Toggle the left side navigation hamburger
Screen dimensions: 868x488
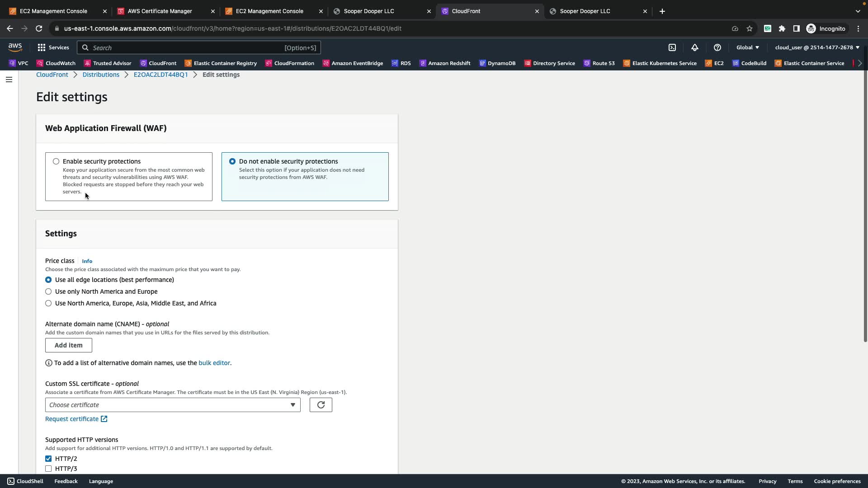(x=9, y=80)
